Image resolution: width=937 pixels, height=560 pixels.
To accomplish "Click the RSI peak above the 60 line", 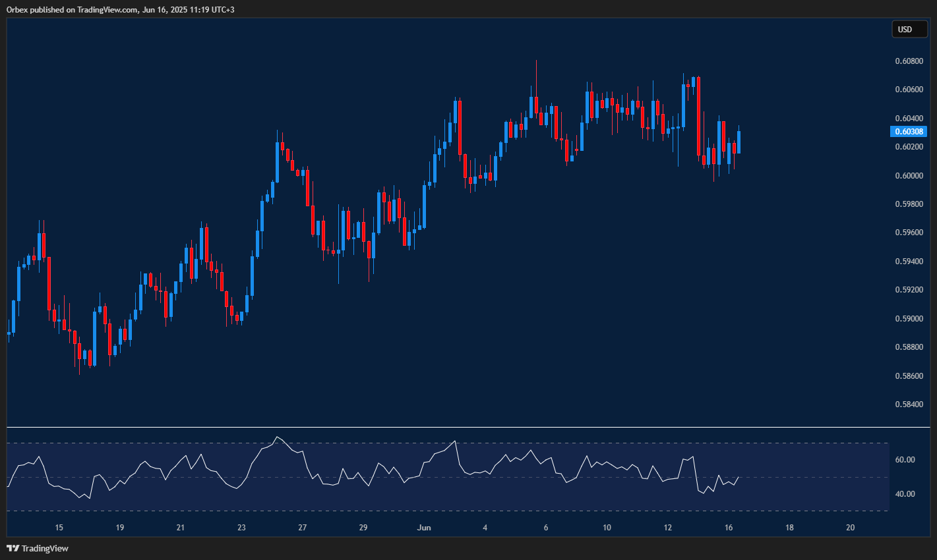I will (278, 437).
